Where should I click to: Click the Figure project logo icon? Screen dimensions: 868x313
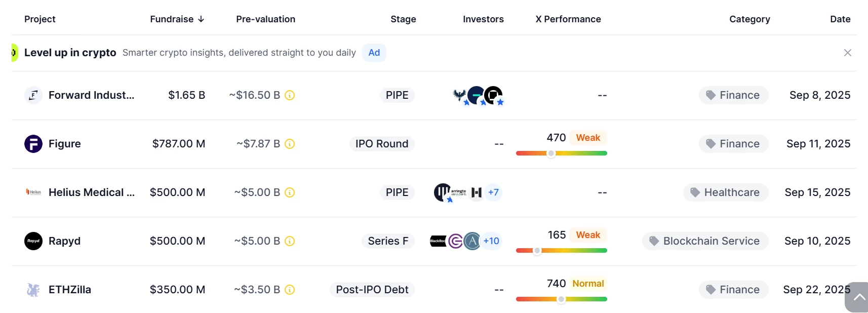pos(33,144)
